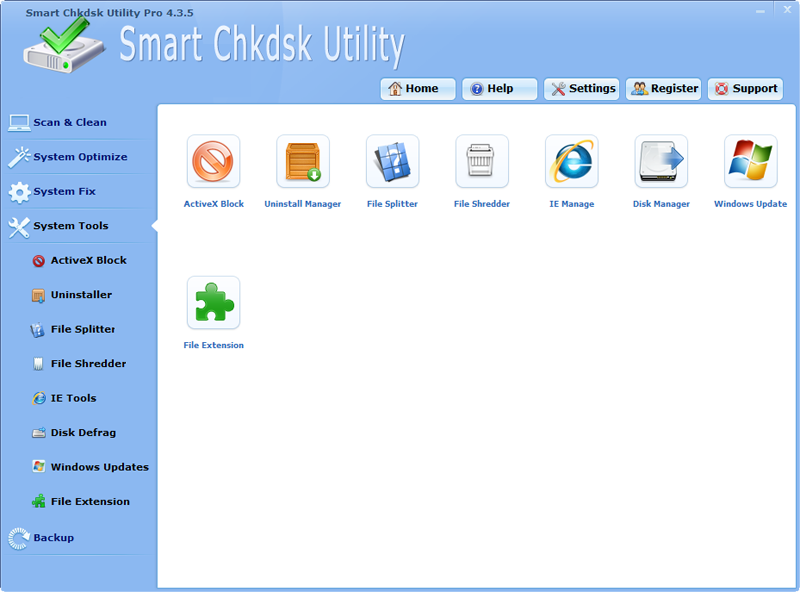Screen dimensions: 800x592
Task: Click the Register button
Action: 663,89
